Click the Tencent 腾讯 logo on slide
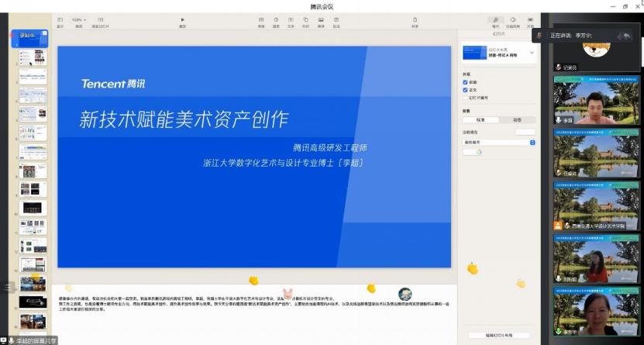 113,84
